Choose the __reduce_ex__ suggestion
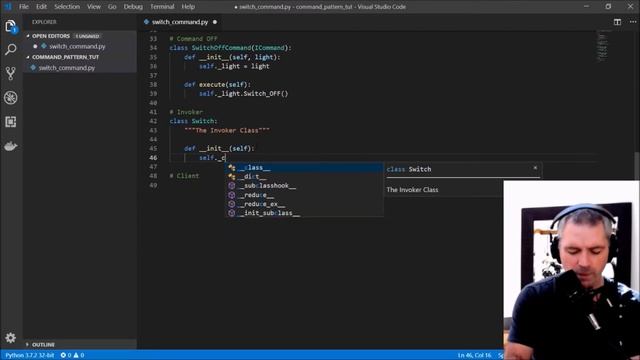 coord(304,204)
